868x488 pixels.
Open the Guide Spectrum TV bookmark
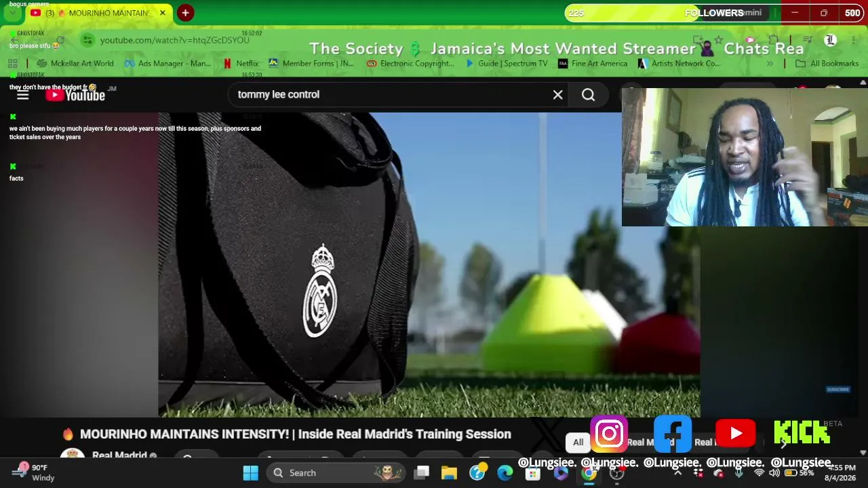pos(507,64)
